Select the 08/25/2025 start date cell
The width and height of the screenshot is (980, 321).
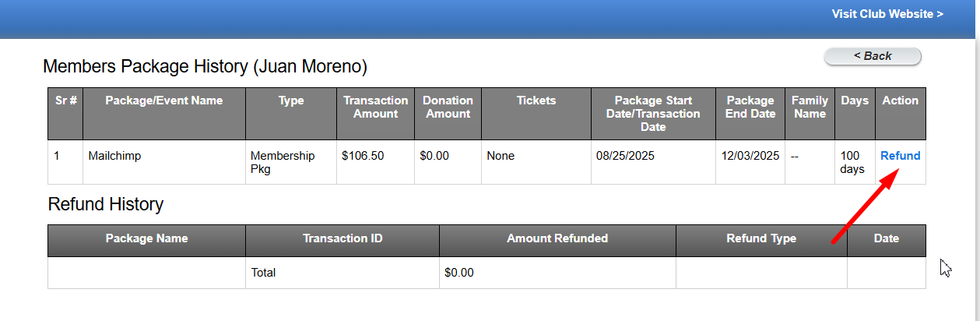click(x=625, y=156)
